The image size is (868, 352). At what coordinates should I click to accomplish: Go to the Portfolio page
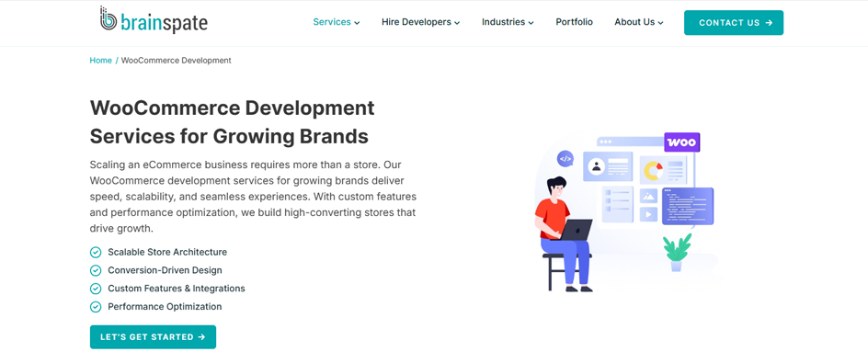coord(574,22)
